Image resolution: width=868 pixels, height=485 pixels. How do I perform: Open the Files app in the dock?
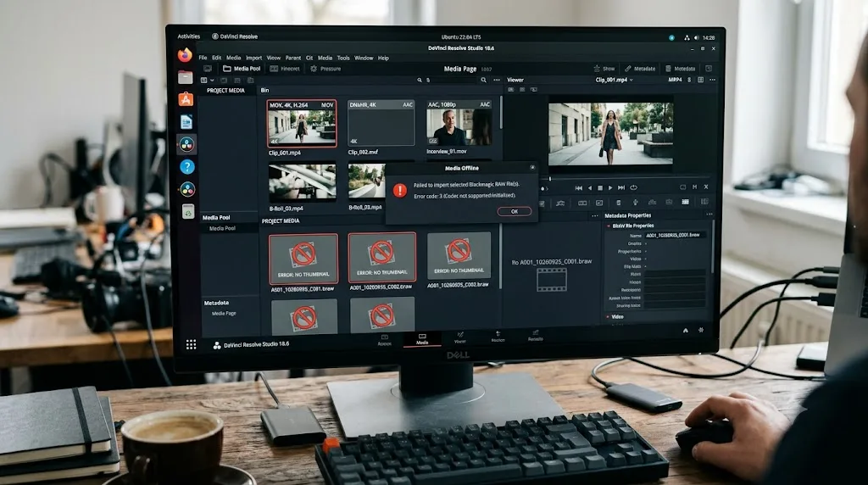click(x=186, y=77)
